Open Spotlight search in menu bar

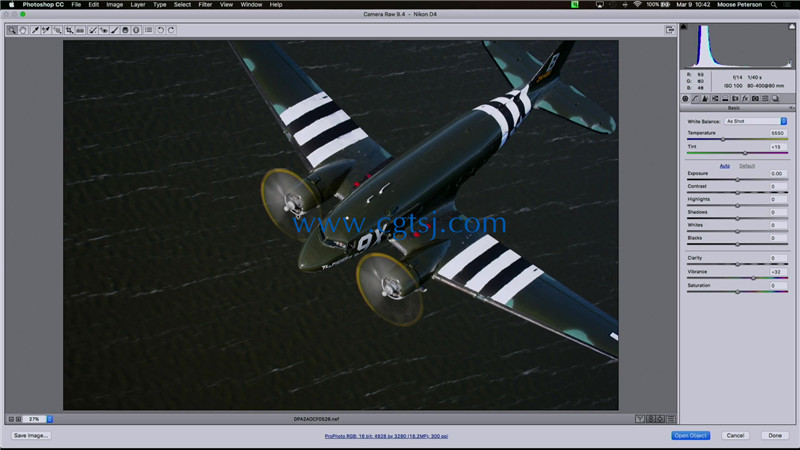pos(773,5)
